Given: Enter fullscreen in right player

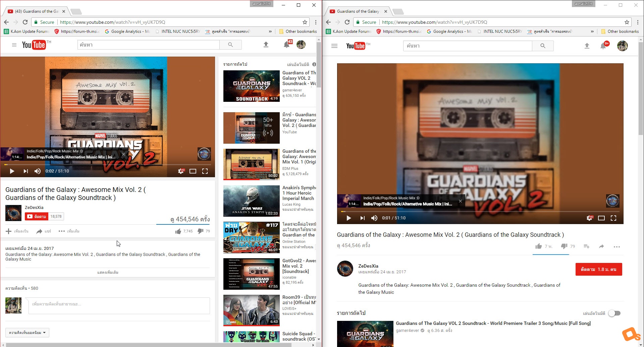Looking at the screenshot, I should coord(613,218).
